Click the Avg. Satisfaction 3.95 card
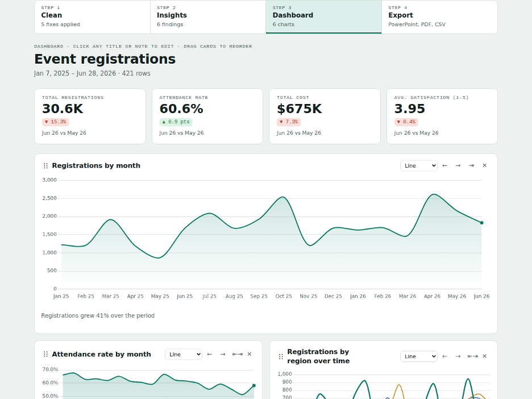532x399 pixels. coord(442,116)
